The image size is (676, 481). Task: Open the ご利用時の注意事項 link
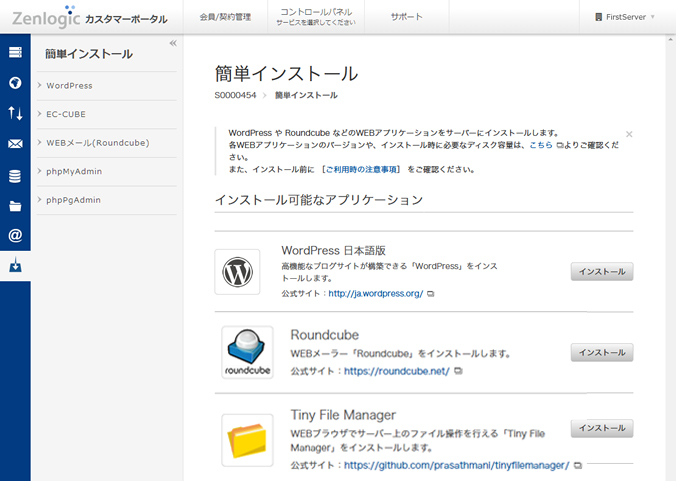(362, 169)
